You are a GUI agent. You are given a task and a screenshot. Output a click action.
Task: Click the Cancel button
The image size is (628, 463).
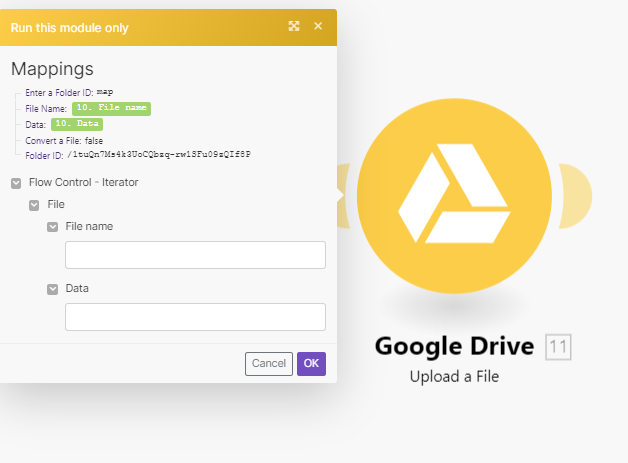pos(269,364)
